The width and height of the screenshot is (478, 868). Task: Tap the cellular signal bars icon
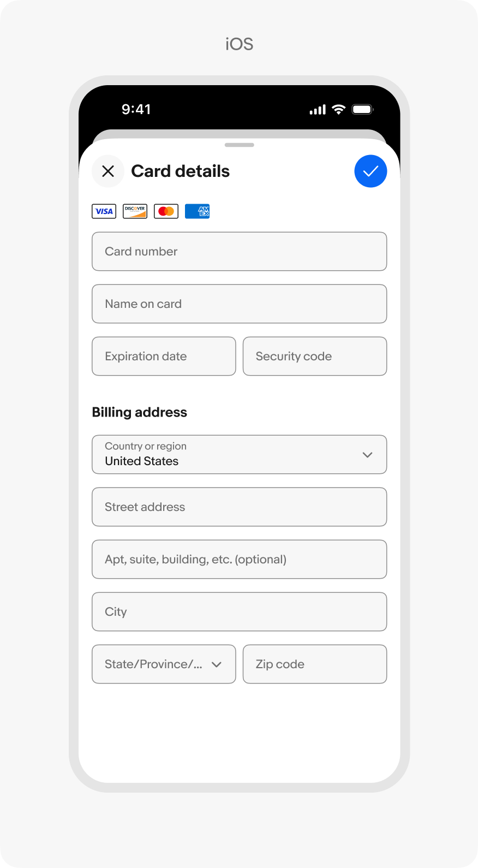[318, 110]
